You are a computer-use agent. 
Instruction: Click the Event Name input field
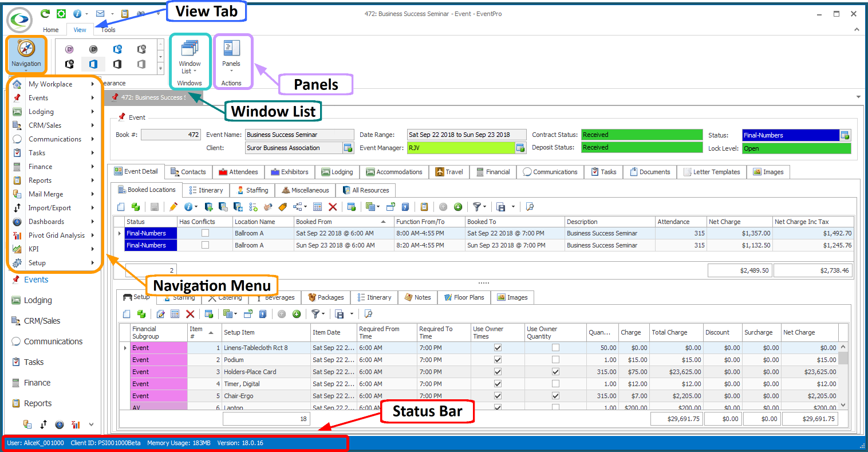coord(300,135)
